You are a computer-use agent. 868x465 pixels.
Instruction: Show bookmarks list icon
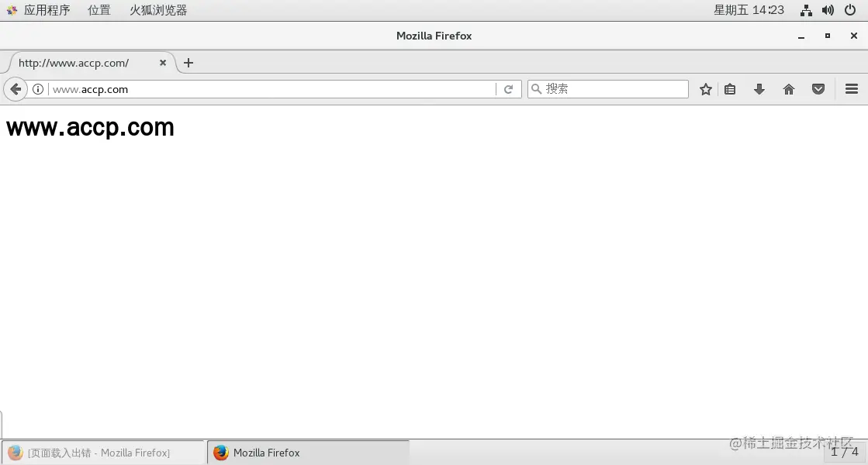click(730, 89)
